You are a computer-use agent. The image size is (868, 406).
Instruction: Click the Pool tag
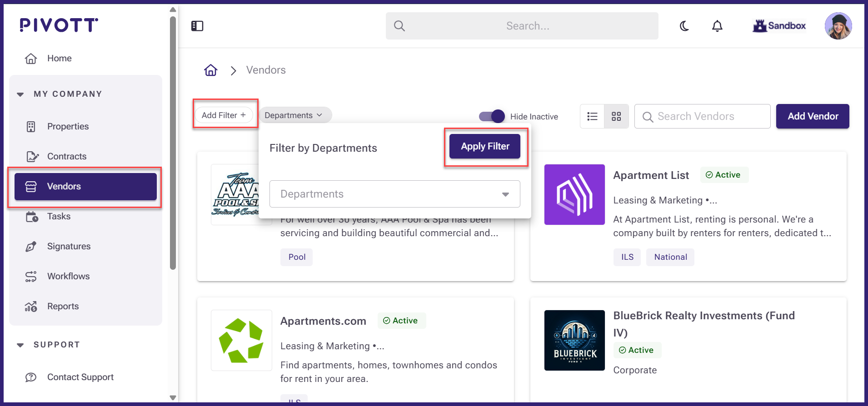pyautogui.click(x=297, y=257)
